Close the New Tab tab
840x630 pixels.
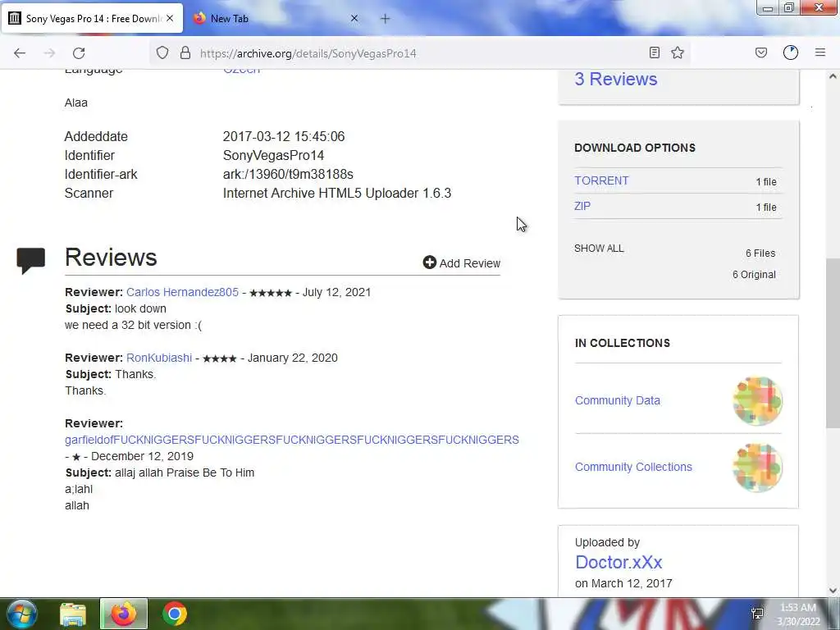[354, 18]
